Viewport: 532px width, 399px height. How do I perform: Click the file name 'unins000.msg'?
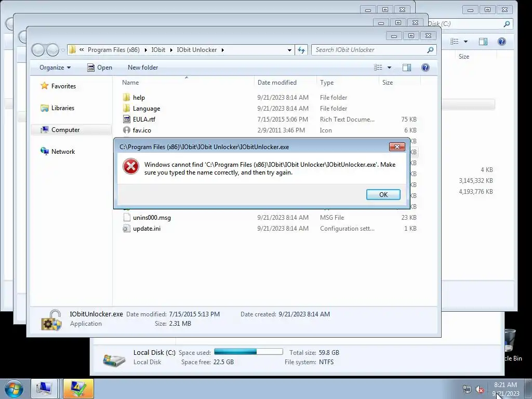tap(152, 218)
